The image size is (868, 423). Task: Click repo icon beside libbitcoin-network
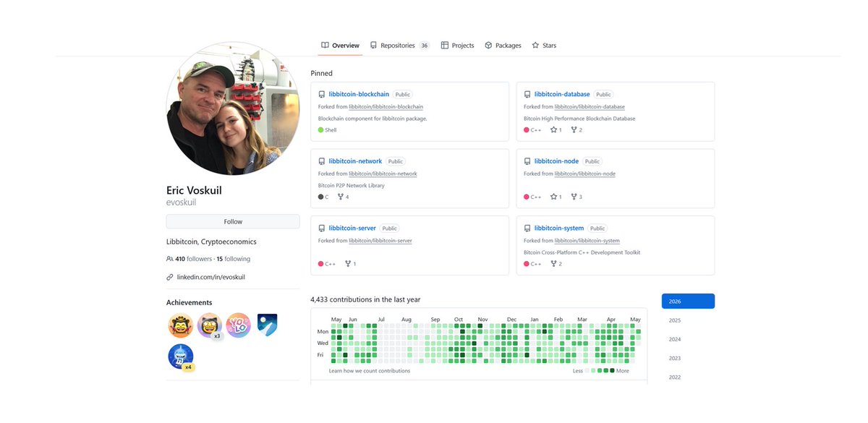tap(322, 161)
